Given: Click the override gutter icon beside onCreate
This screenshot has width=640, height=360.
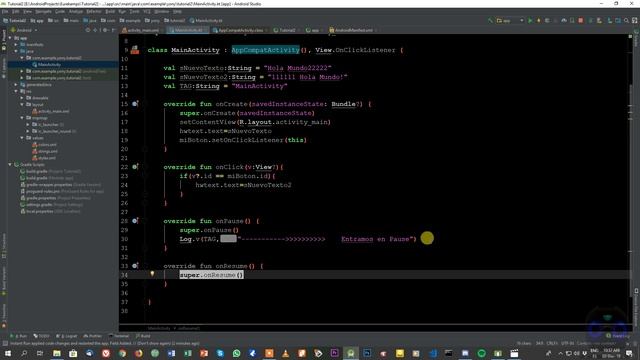Looking at the screenshot, I should click(x=135, y=104).
